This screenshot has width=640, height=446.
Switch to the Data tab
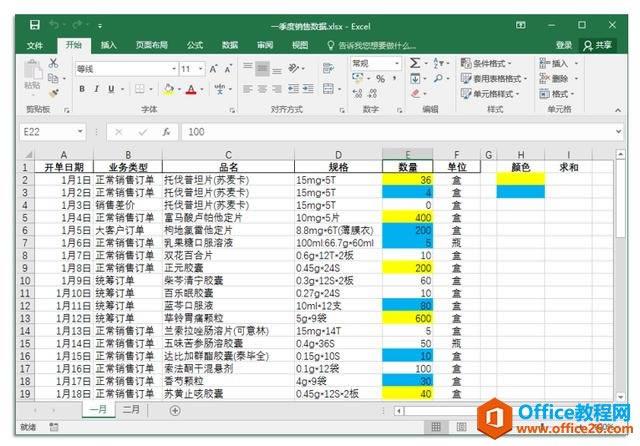pyautogui.click(x=230, y=45)
